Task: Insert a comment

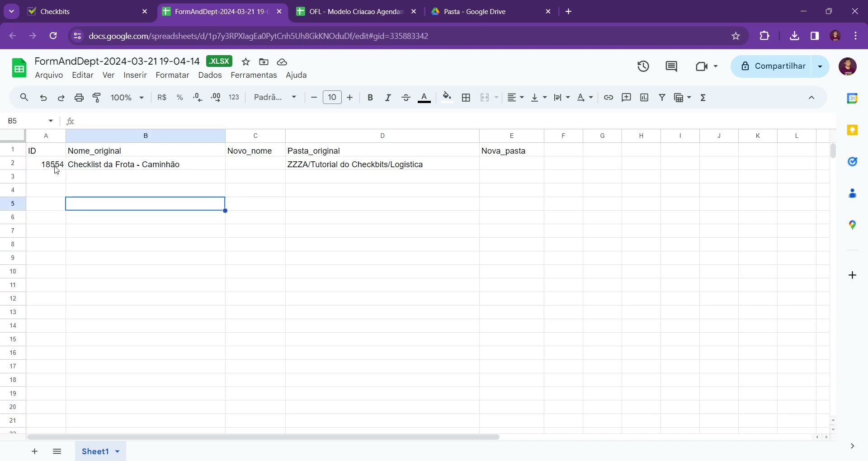Action: [x=627, y=98]
